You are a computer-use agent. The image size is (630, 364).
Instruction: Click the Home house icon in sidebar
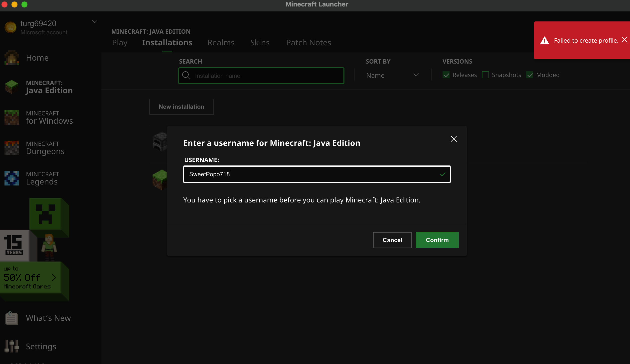[x=11, y=58]
